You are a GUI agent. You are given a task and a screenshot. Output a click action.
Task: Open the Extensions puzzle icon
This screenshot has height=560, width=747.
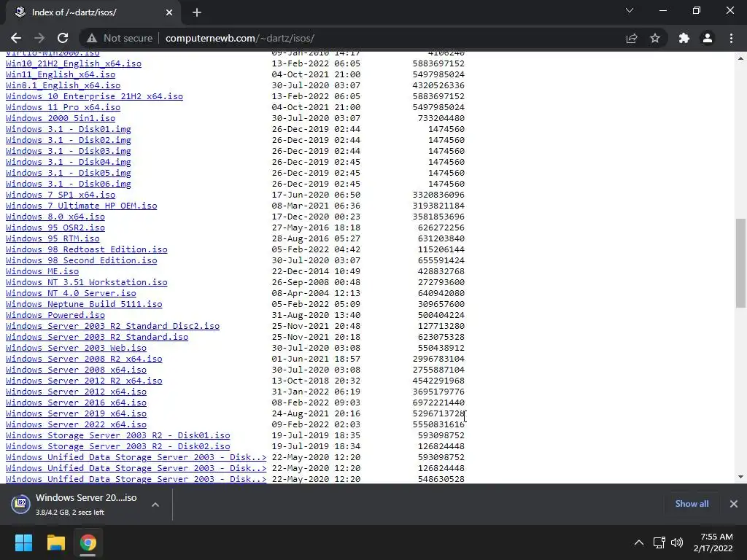(684, 38)
